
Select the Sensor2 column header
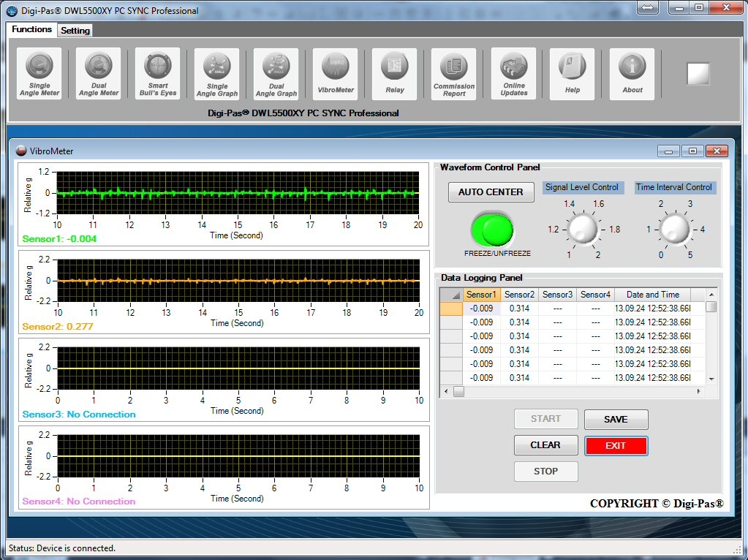[x=519, y=295]
